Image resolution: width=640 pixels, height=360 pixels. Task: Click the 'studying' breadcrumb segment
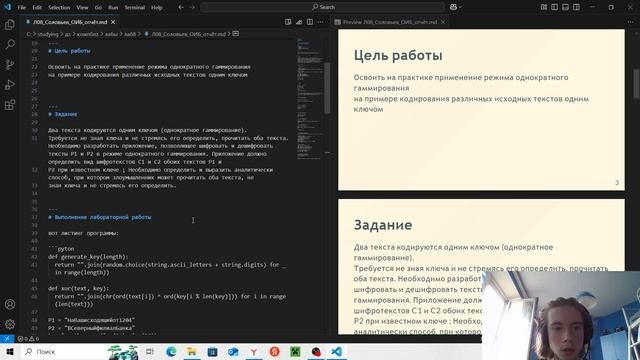(48, 34)
